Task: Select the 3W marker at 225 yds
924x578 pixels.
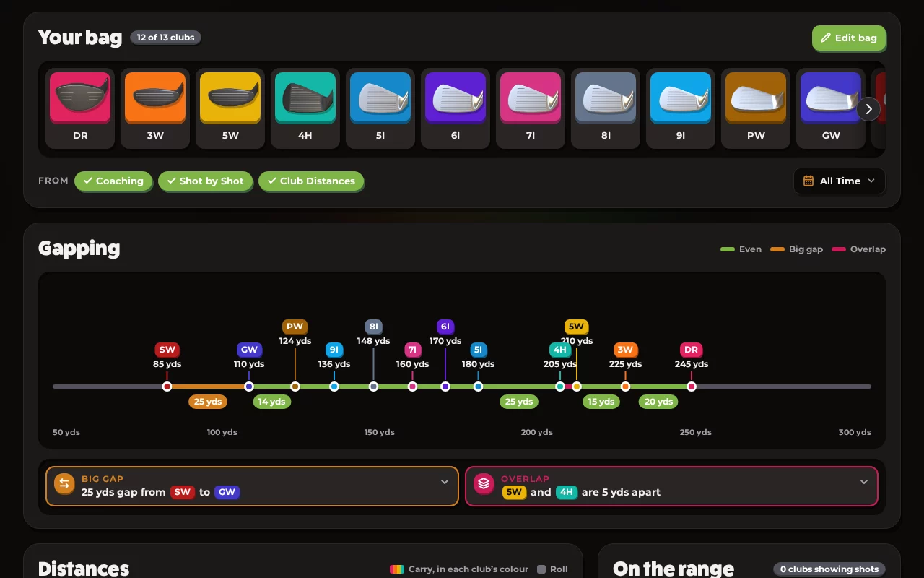Action: (x=625, y=387)
